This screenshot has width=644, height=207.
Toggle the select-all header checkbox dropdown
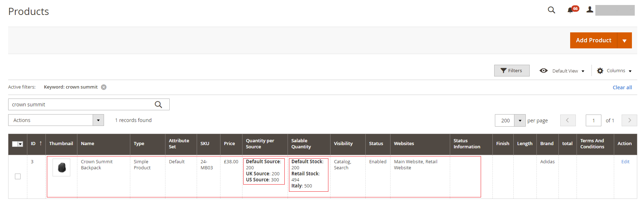[20, 144]
